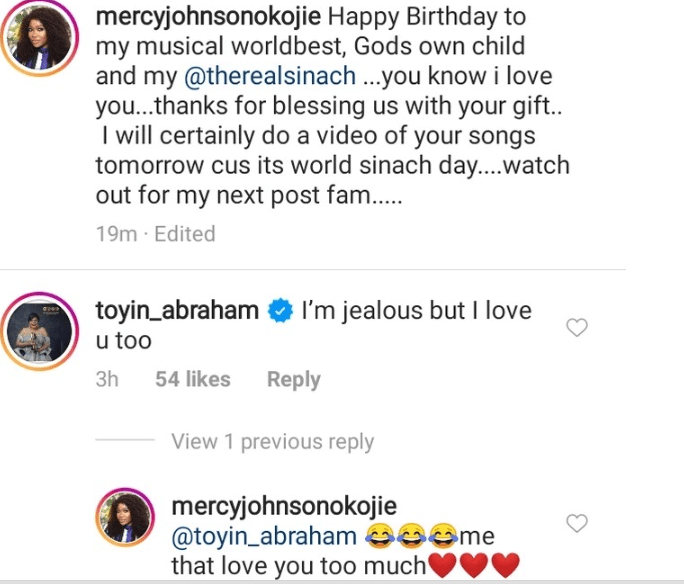
Task: Expand View 1 previous reply
Action: click(272, 441)
